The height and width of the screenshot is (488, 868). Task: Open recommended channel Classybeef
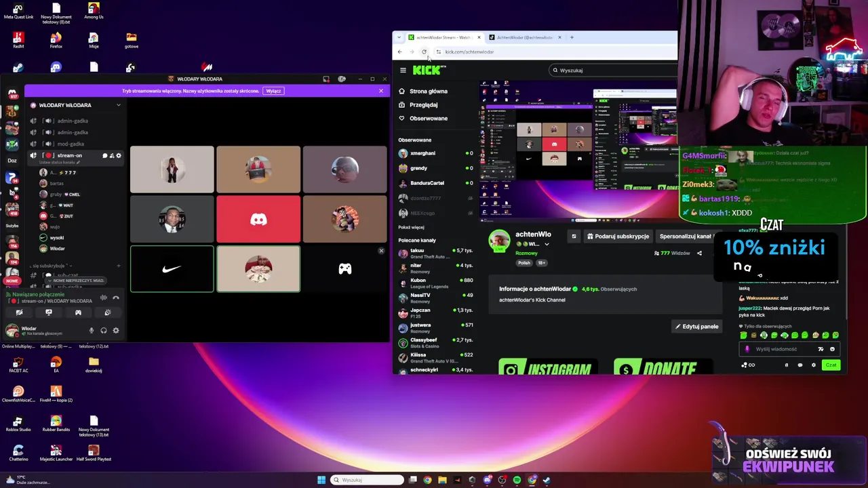pyautogui.click(x=435, y=343)
